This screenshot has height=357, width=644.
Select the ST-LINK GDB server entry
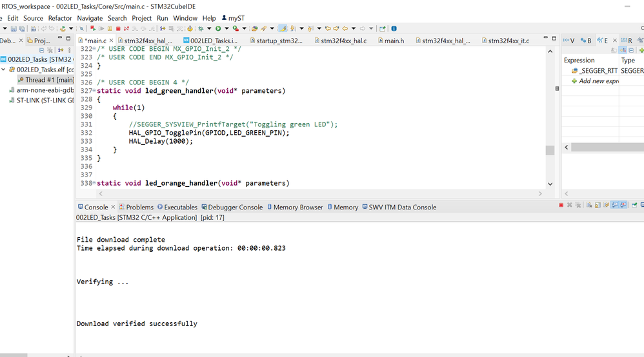point(41,100)
